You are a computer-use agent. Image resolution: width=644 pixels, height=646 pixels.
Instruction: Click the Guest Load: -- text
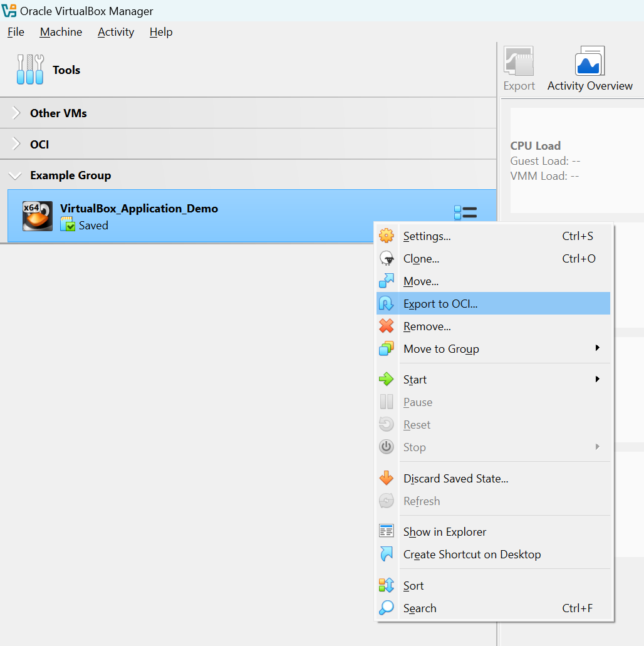click(545, 160)
